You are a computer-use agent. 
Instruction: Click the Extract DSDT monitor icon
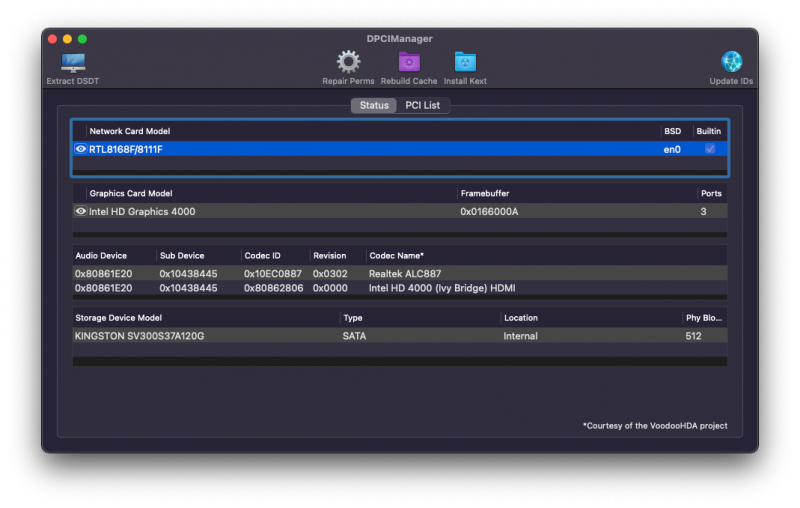(x=73, y=63)
